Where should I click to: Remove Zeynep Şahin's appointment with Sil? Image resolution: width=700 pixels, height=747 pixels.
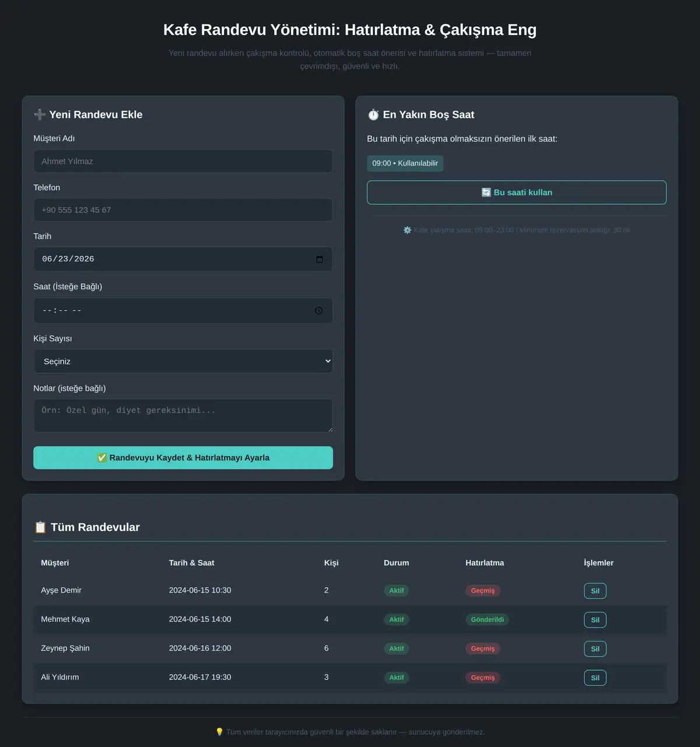(595, 649)
